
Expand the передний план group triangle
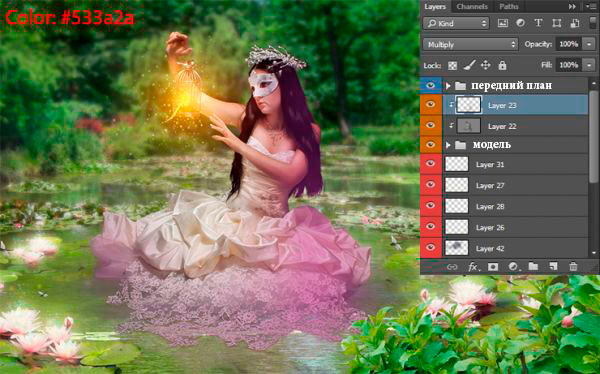448,86
